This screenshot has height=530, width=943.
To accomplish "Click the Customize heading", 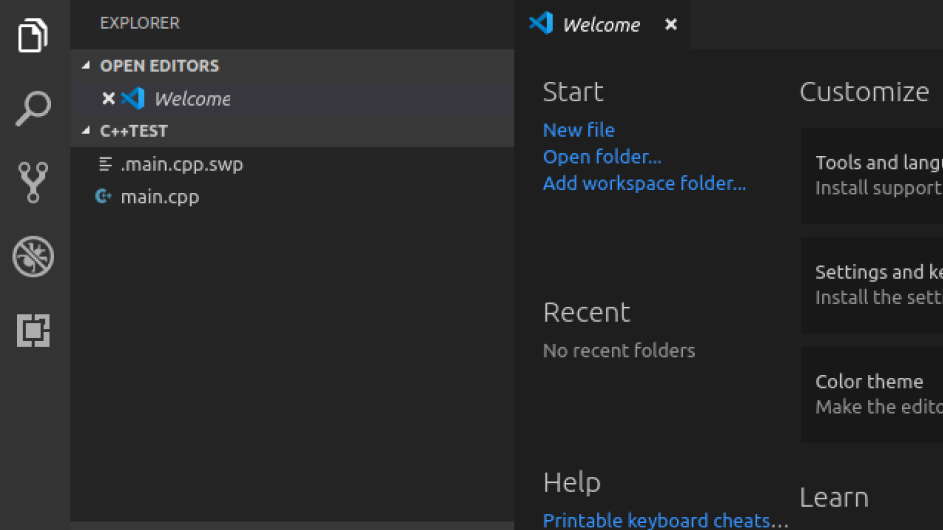I will 864,91.
